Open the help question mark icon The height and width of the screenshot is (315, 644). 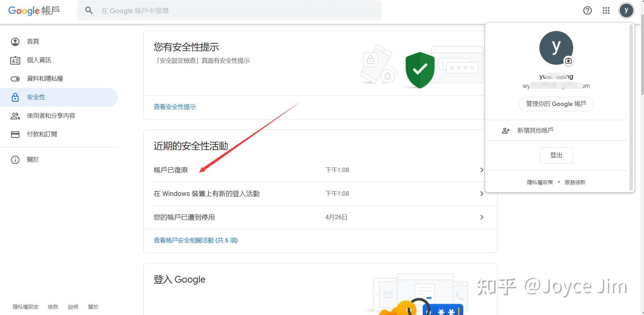pyautogui.click(x=587, y=11)
